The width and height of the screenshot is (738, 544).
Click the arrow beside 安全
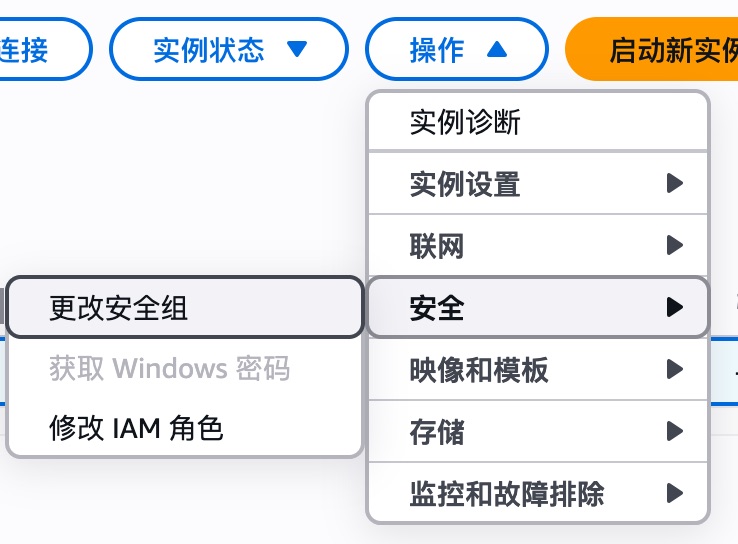tap(674, 308)
